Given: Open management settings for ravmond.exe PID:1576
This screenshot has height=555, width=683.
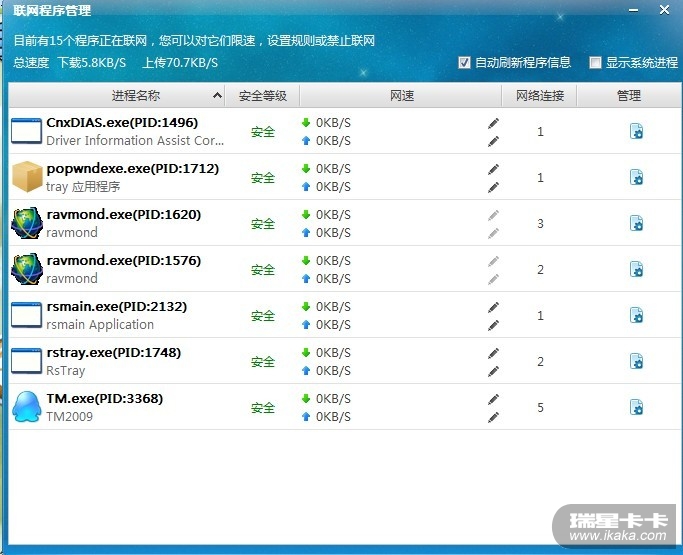Looking at the screenshot, I should coord(636,269).
